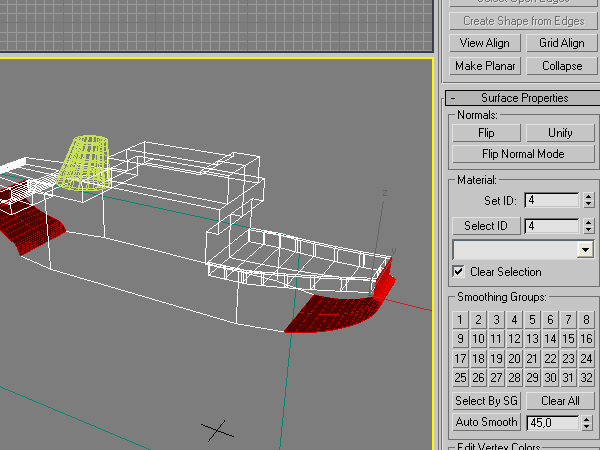Toggle smoothing group 13
Viewport: 600px width, 450px height.
click(x=532, y=339)
